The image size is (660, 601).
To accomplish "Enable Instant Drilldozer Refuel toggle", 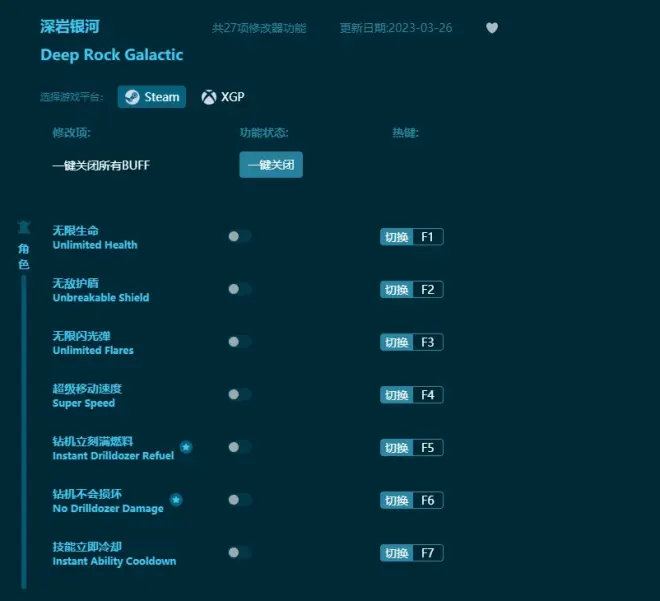I will (x=239, y=447).
